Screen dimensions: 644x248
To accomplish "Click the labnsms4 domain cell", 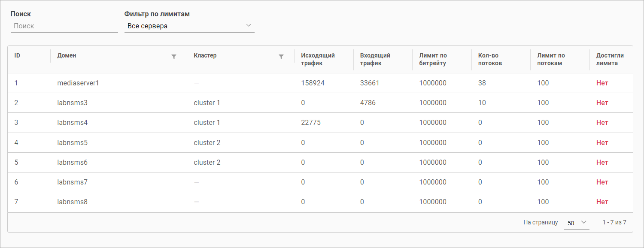I will (72, 122).
